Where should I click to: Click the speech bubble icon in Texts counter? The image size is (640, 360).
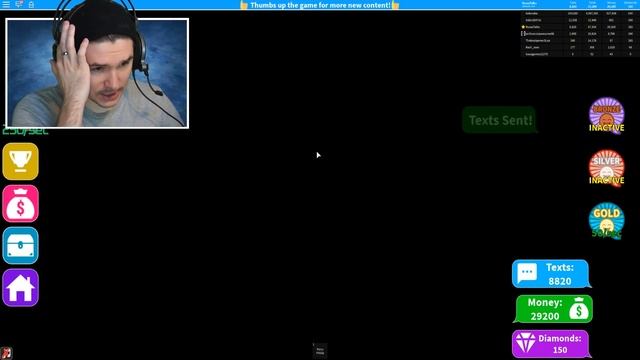click(527, 273)
